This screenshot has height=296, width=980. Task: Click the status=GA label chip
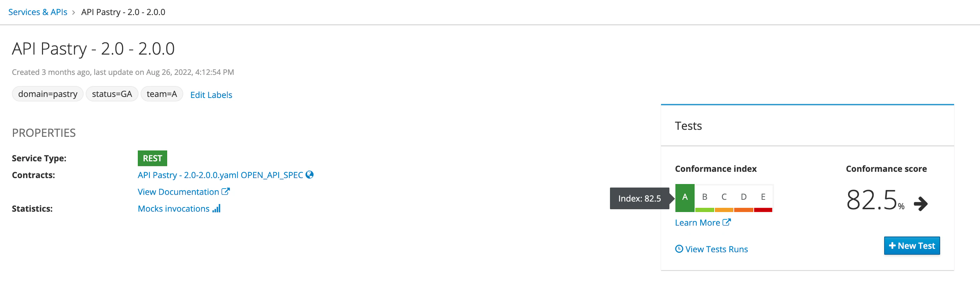coord(112,94)
